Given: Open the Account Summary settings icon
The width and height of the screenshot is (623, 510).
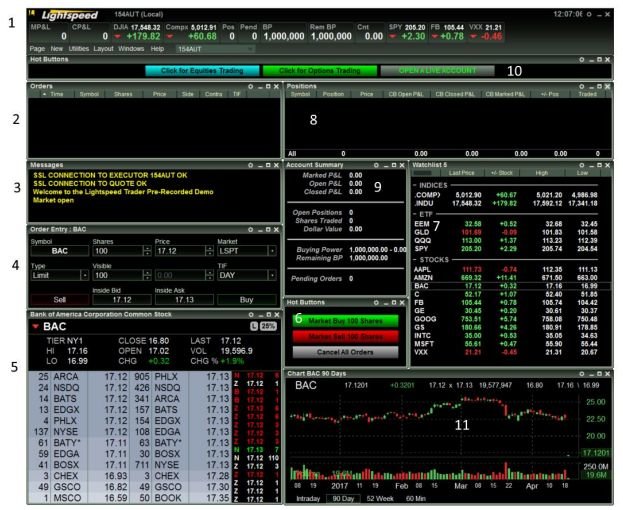Looking at the screenshot, I should 376,165.
